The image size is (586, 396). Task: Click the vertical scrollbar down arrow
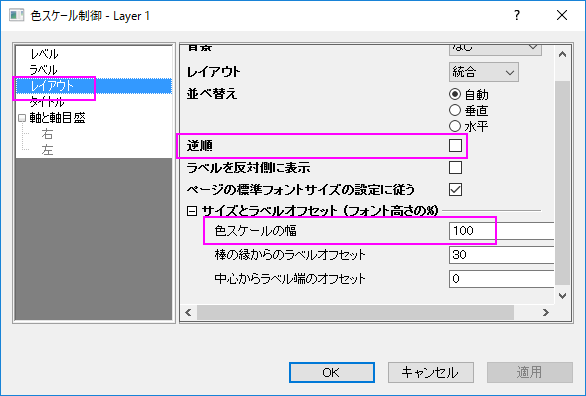(x=562, y=296)
